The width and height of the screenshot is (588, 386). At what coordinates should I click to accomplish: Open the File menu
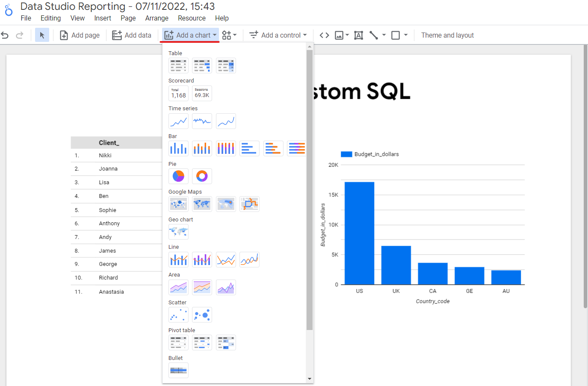(x=26, y=18)
